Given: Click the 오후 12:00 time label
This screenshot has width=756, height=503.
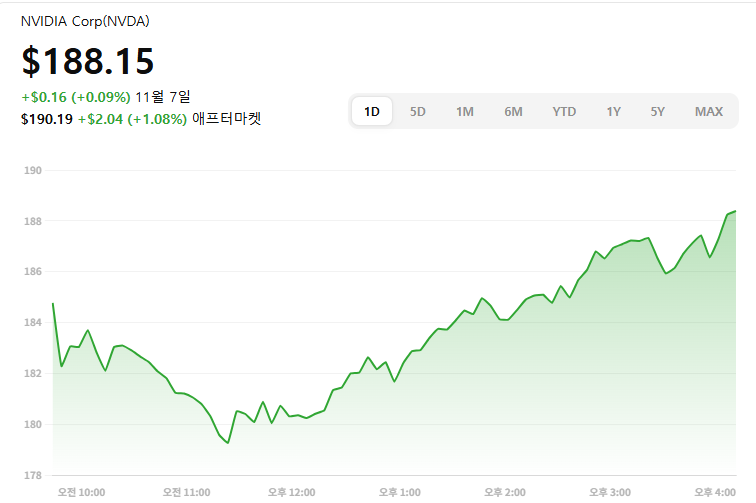Looking at the screenshot, I should click(x=292, y=492).
